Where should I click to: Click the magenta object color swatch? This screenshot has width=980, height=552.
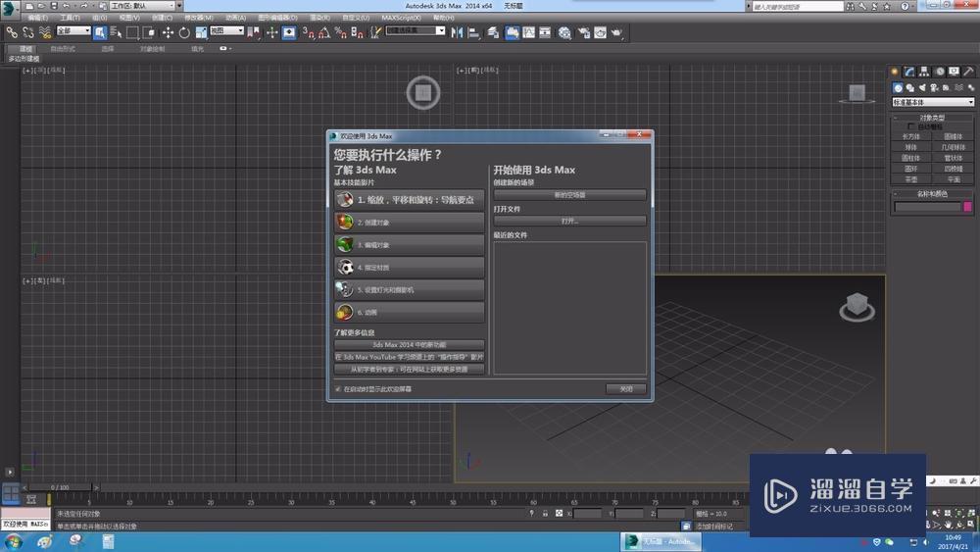click(967, 206)
